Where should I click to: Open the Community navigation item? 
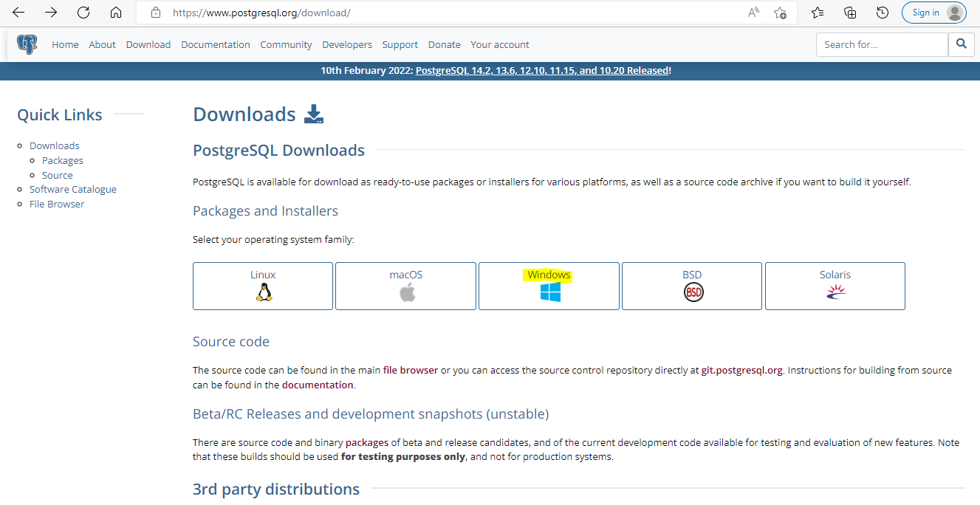[x=286, y=44]
